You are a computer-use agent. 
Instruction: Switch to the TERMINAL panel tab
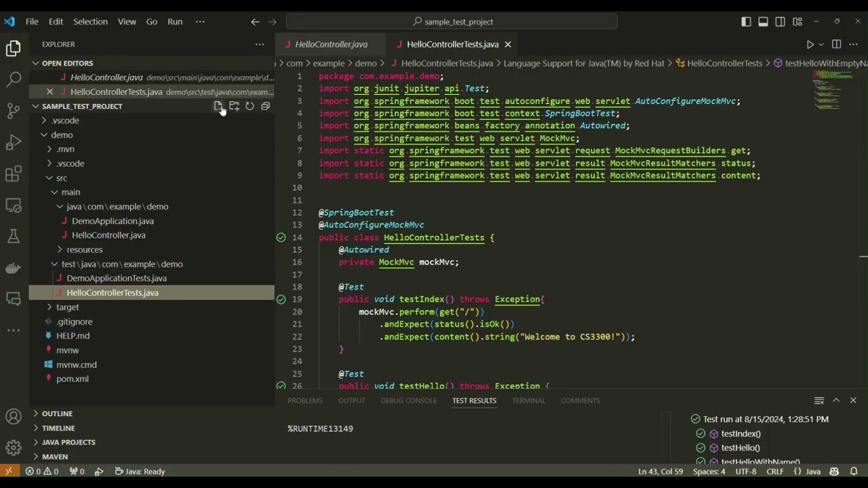[x=528, y=401]
